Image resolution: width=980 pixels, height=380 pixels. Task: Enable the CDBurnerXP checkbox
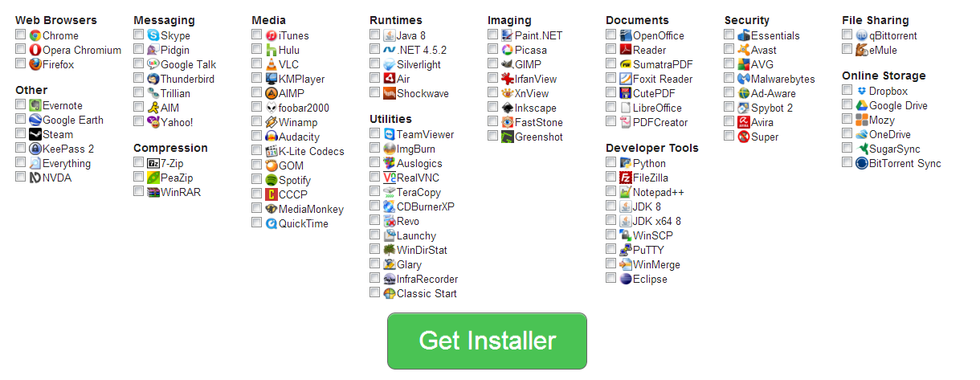coord(375,206)
